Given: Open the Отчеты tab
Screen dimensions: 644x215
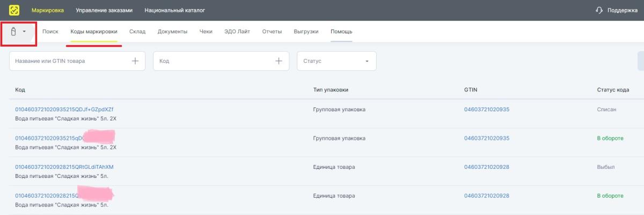Looking at the screenshot, I should click(x=272, y=32).
